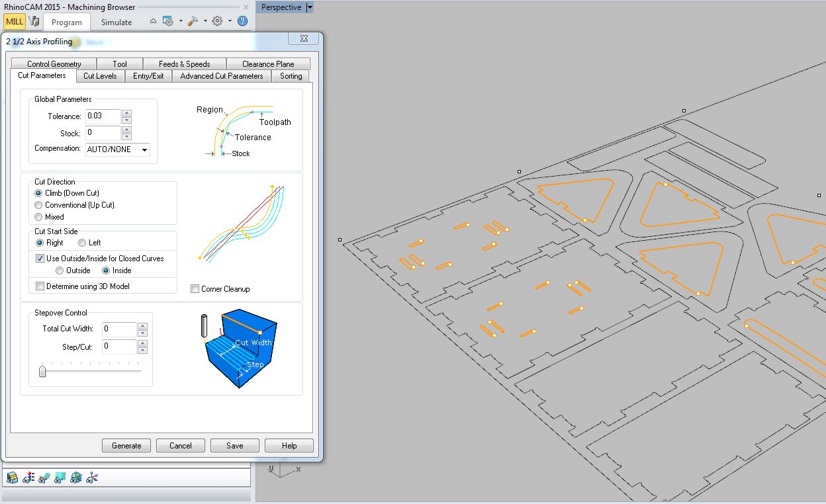Switch to Cut Levels tab
This screenshot has height=504, width=826.
100,76
